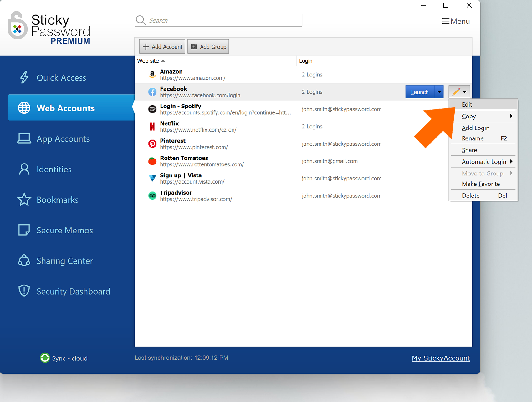The height and width of the screenshot is (402, 532).
Task: Click the pencil edit icon for Facebook
Action: click(456, 92)
